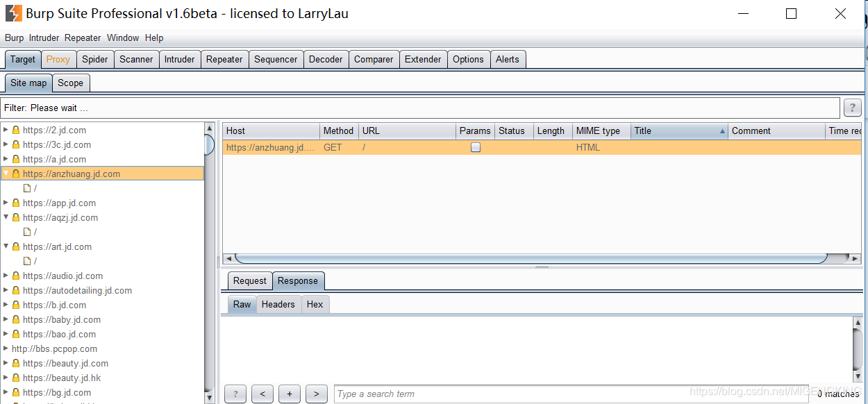Image resolution: width=868 pixels, height=404 pixels.
Task: Click the lock icon beside https://beauty.jd.com
Action: click(x=16, y=363)
